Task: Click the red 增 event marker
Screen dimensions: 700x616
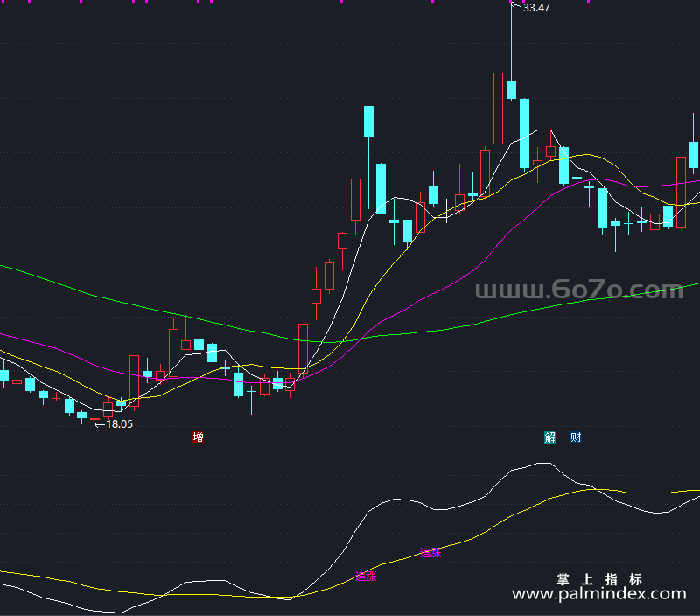Action: coord(199,437)
